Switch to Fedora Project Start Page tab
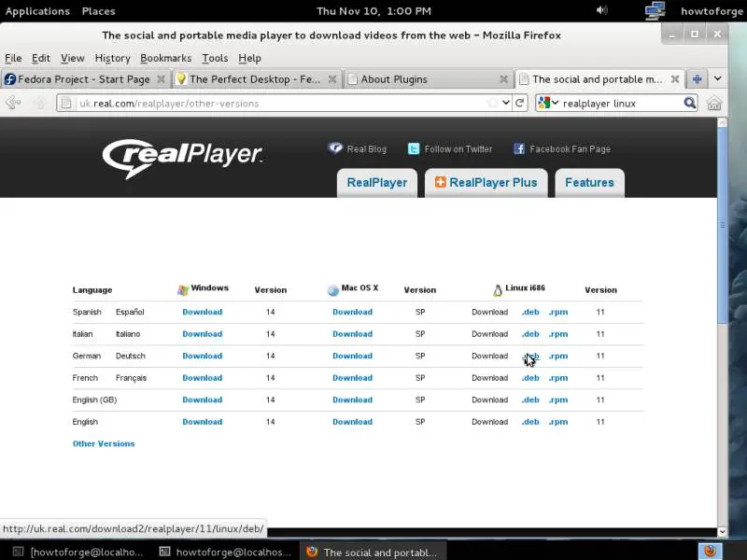The height and width of the screenshot is (560, 747). click(85, 79)
